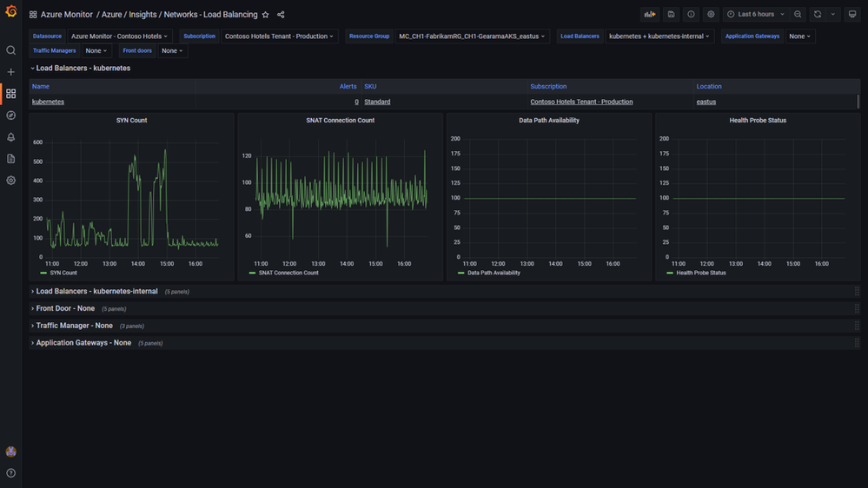Open the Traffic Managers None dropdown

point(96,50)
